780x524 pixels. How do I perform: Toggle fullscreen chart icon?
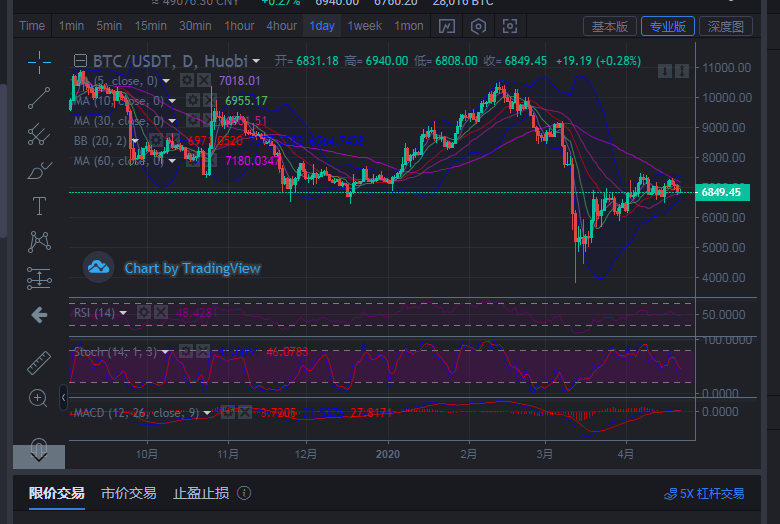tap(510, 26)
